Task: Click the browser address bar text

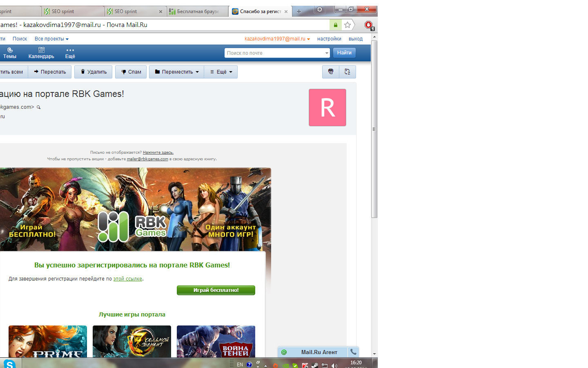Action: pyautogui.click(x=74, y=25)
